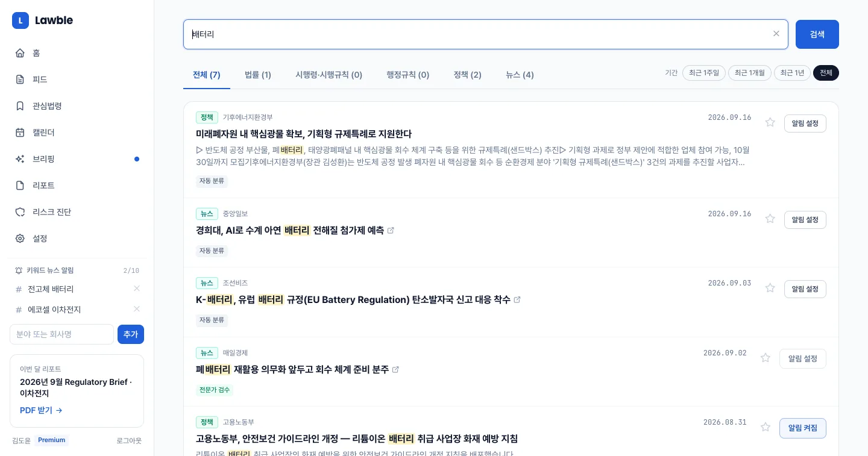Screen dimensions: 868x456
Task: Click the 추가 keyword button
Action: (x=131, y=334)
